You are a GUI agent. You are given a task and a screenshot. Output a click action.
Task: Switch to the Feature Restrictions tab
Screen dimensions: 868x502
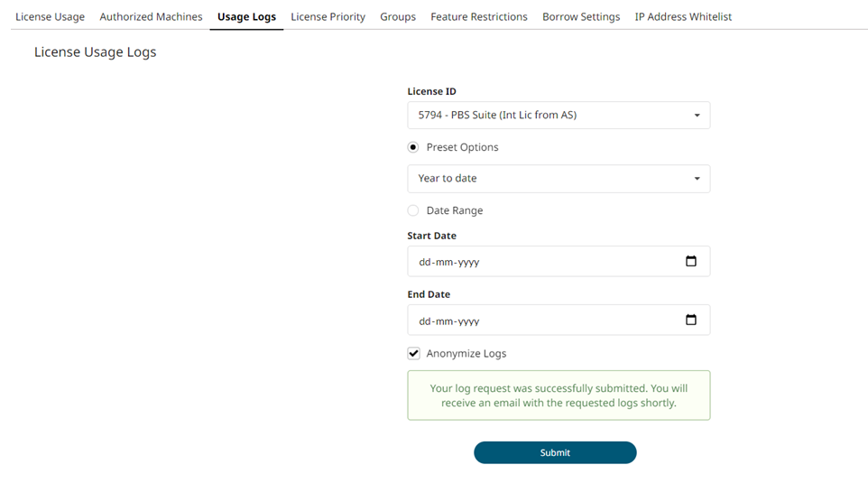(478, 17)
